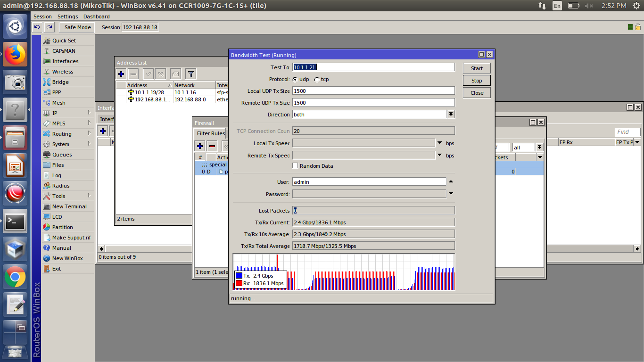644x362 pixels.
Task: Click the User field containing admin
Action: pos(369,181)
